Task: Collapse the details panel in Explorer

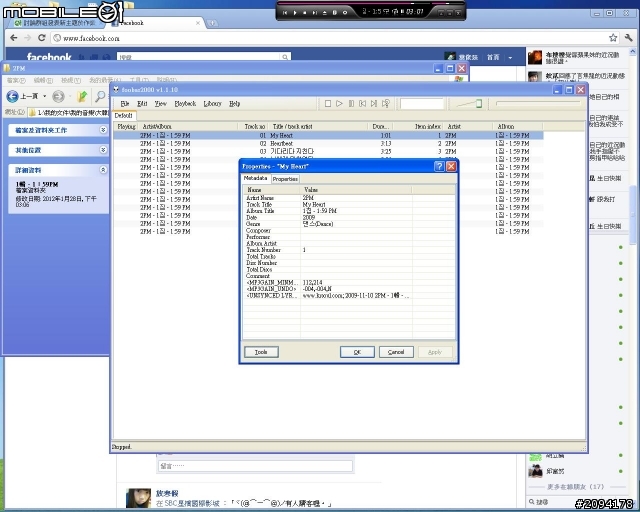Action: [103, 169]
